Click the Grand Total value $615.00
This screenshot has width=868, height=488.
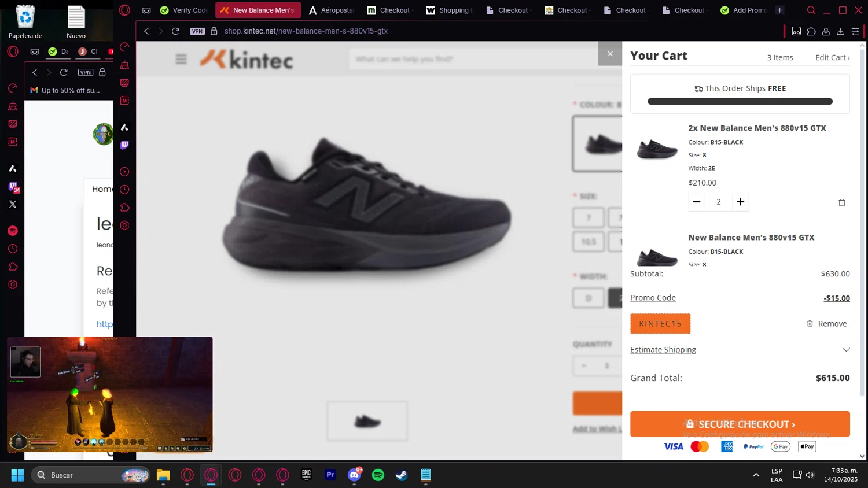click(833, 378)
